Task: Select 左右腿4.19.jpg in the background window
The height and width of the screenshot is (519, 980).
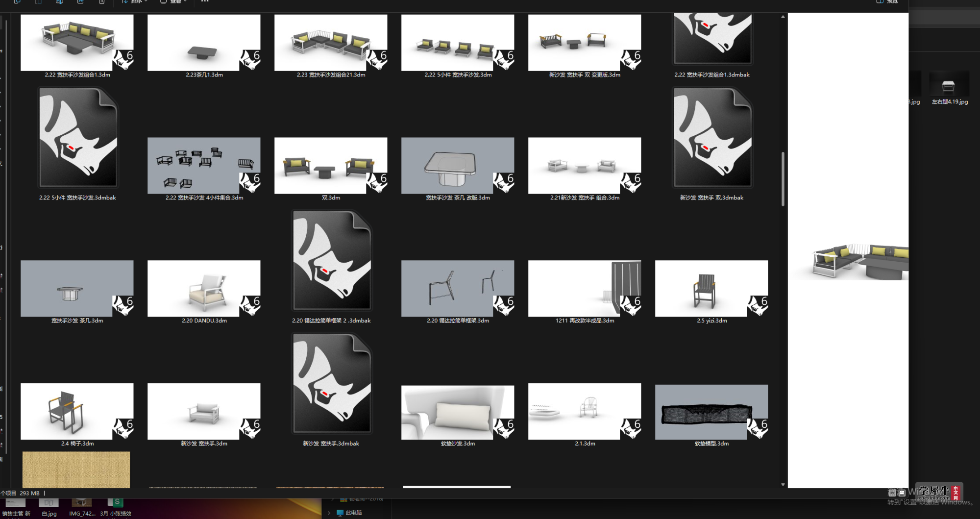Action: 949,88
